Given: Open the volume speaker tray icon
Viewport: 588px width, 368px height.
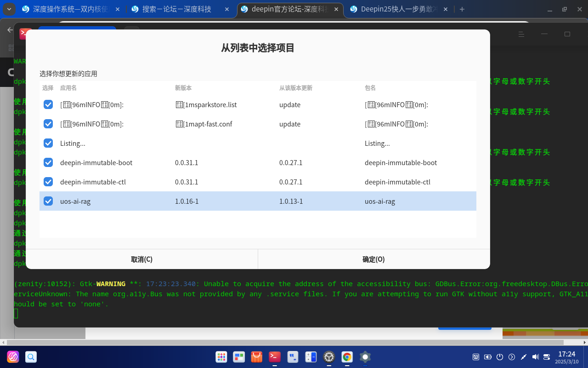Looking at the screenshot, I should 535,357.
